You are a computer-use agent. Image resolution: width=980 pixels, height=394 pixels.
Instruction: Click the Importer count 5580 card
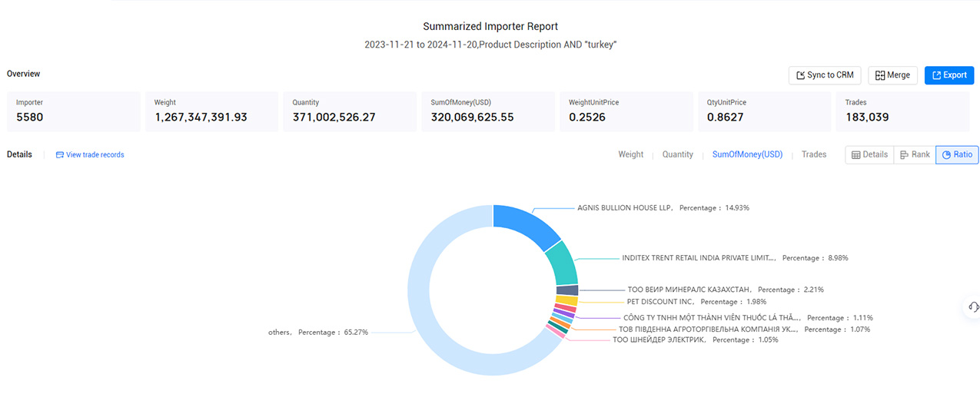pos(74,111)
